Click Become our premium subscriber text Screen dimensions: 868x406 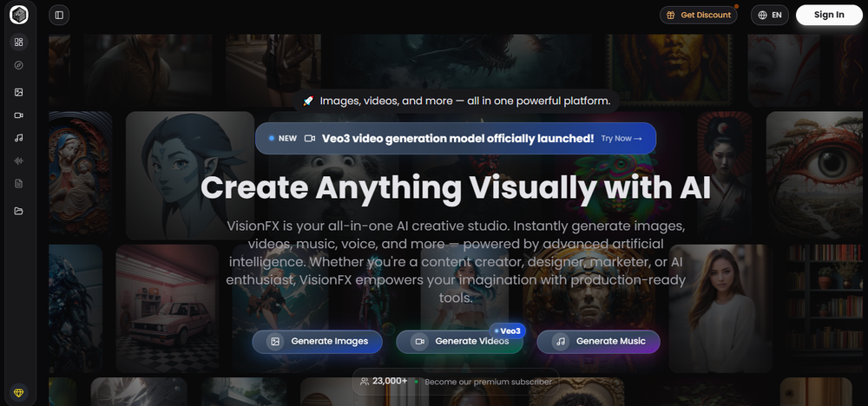point(488,382)
